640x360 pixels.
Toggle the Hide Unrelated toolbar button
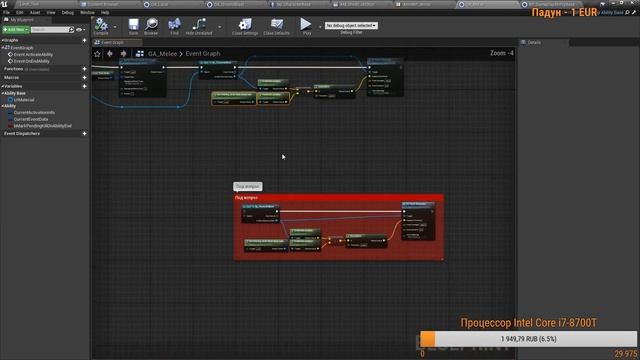click(x=199, y=27)
